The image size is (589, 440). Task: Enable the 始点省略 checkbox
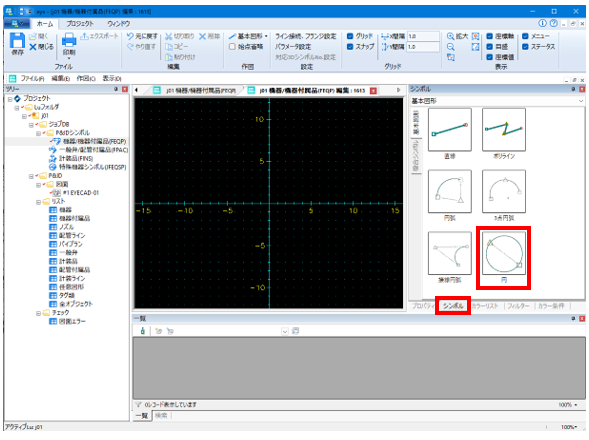click(x=232, y=47)
